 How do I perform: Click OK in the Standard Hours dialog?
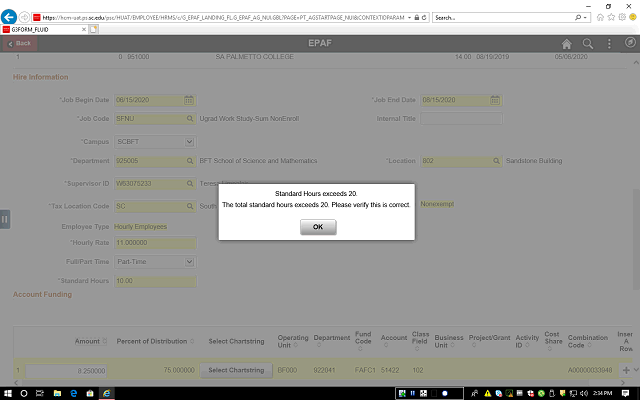click(x=318, y=227)
